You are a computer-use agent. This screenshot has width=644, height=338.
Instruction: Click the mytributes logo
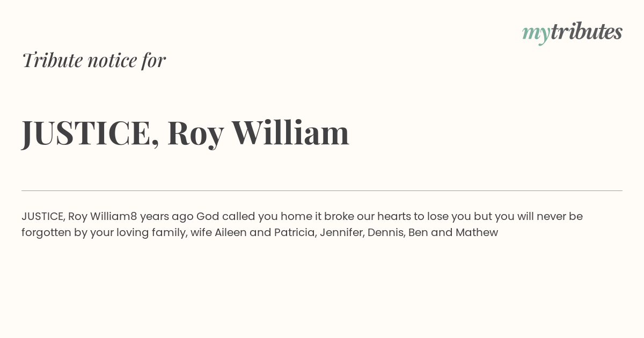tap(572, 33)
